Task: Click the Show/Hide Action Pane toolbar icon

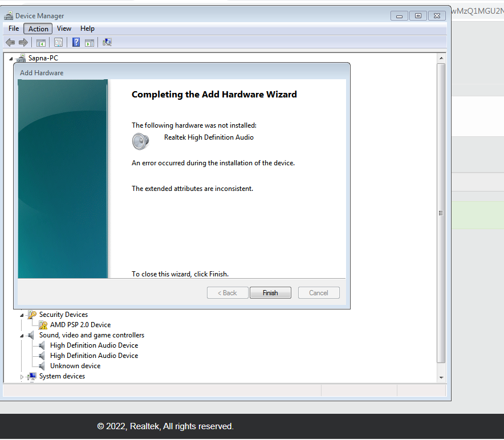Action: pos(90,42)
